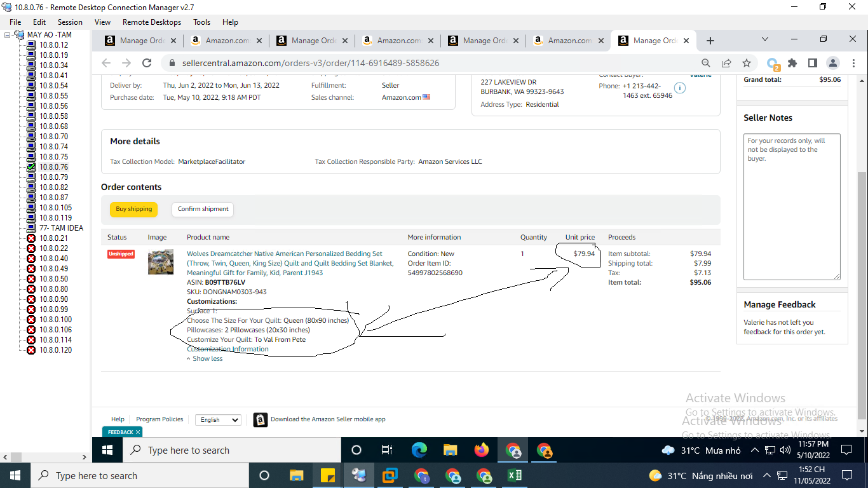Click Order Item ID 54997802568690
This screenshot has width=868, height=488.
[x=435, y=273]
